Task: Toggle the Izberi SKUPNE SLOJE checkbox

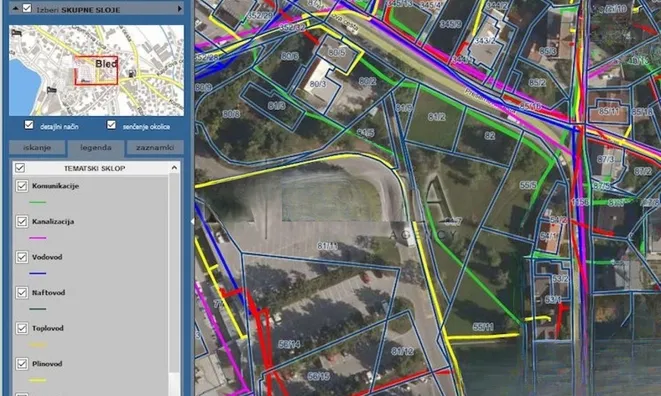Action: tap(27, 8)
